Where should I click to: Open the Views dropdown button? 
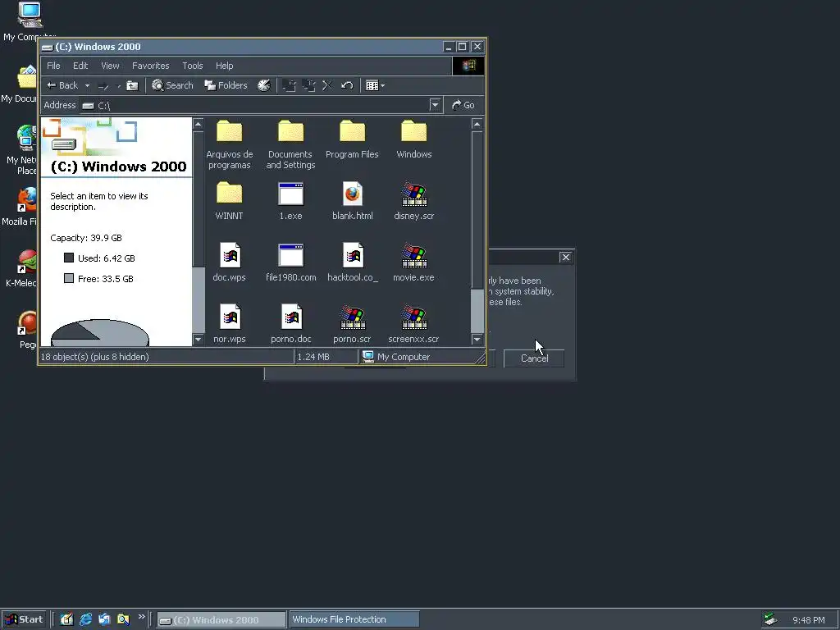[x=375, y=85]
